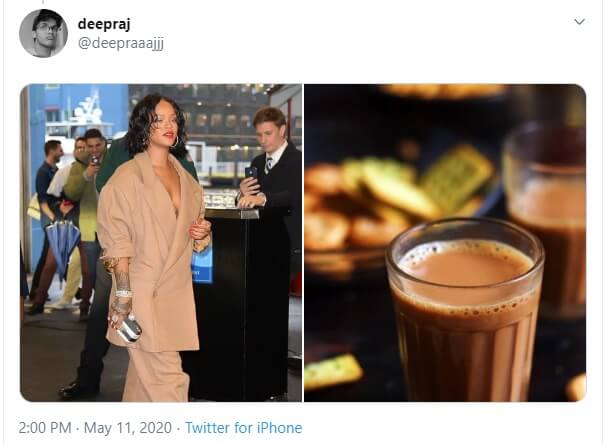Screen dimensions: 609x445
Task: Open the left photo of woman in beige suit
Action: [x=161, y=243]
